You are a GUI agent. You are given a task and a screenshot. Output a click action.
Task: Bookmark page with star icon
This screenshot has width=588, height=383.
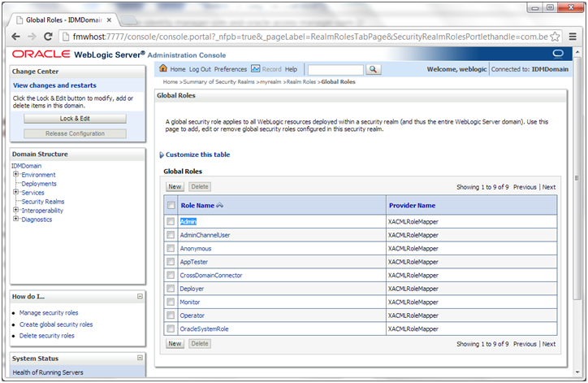pos(555,37)
